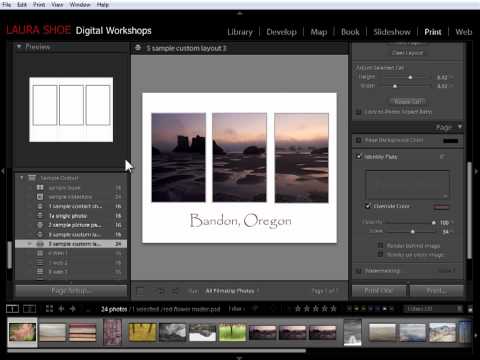
Task: Collapse the Page panel header
Action: coord(408,127)
